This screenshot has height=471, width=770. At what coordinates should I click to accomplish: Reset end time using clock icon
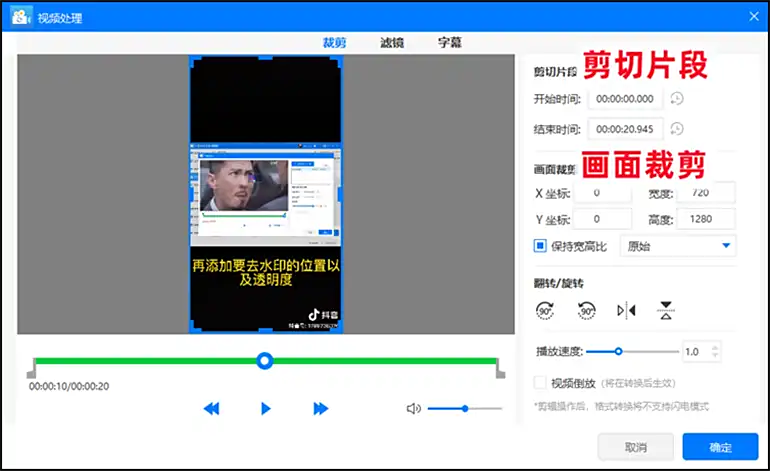tap(677, 129)
